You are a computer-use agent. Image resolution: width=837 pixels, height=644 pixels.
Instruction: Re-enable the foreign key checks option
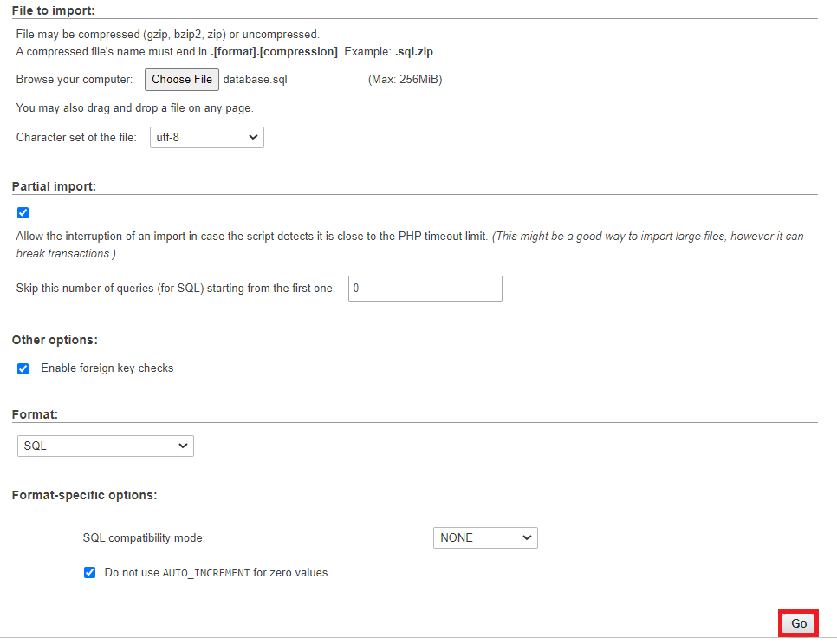(x=23, y=368)
